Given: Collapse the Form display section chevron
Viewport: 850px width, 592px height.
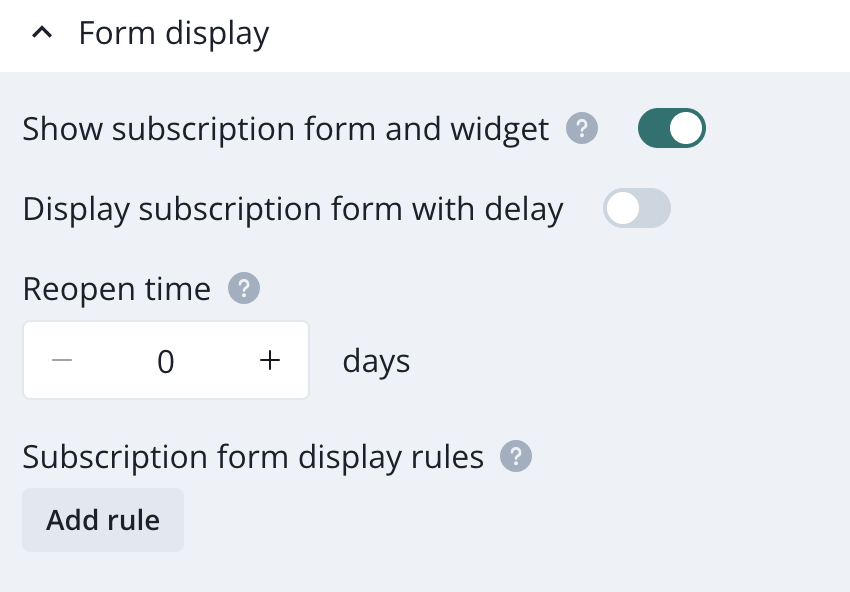Looking at the screenshot, I should pos(42,34).
